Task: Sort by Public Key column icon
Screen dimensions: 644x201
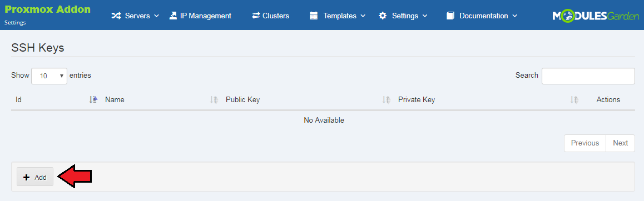Action: click(x=385, y=100)
